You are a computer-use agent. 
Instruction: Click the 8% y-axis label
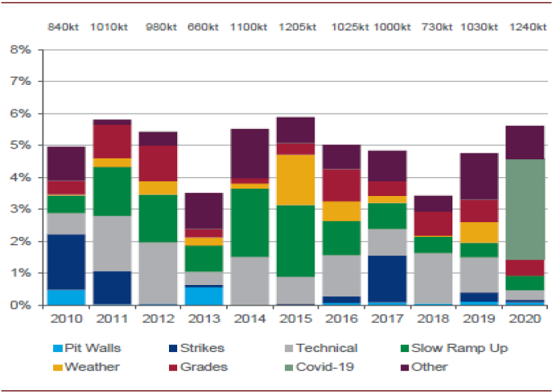point(20,50)
